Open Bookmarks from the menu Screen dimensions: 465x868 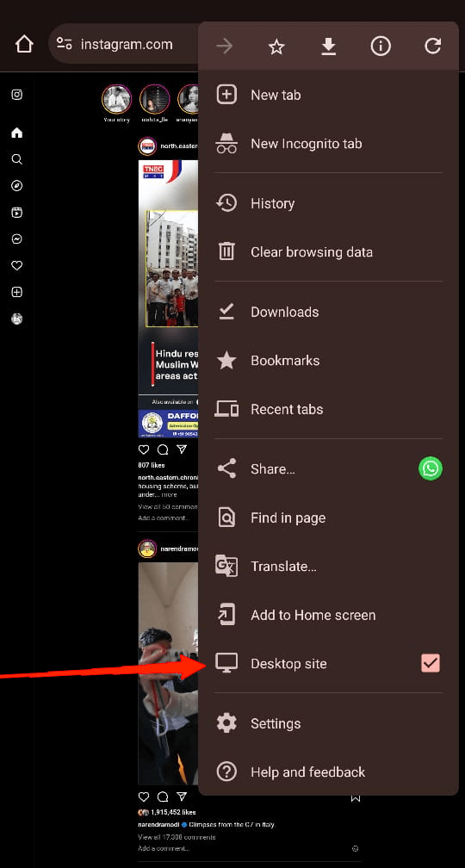point(328,360)
